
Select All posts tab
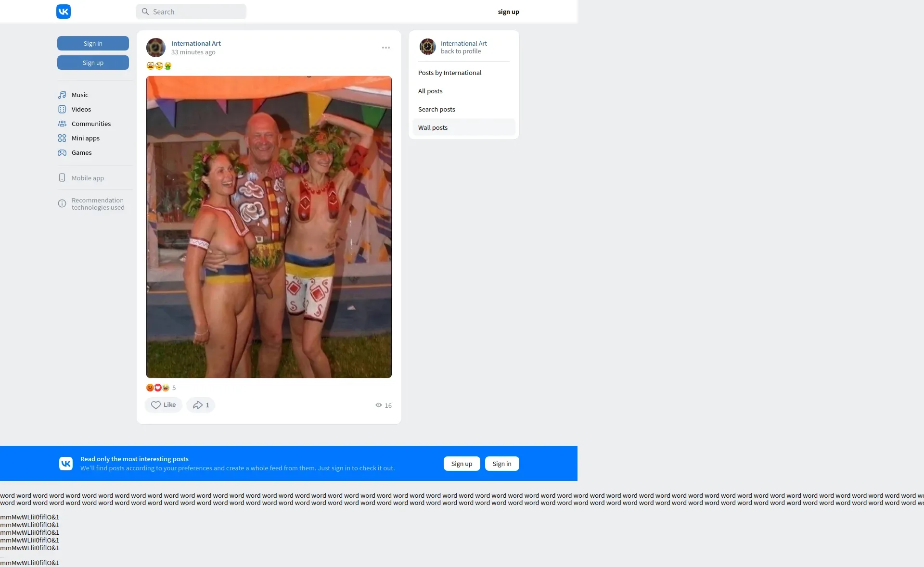click(x=464, y=91)
